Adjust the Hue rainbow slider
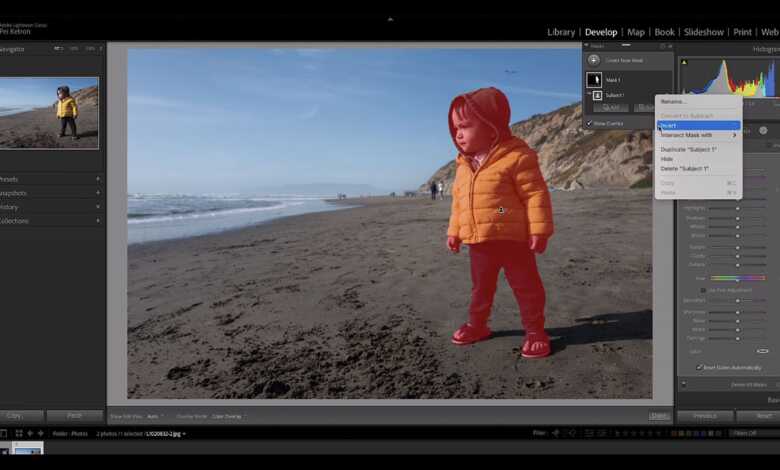Viewport: 780px width, 470px height. 738,279
